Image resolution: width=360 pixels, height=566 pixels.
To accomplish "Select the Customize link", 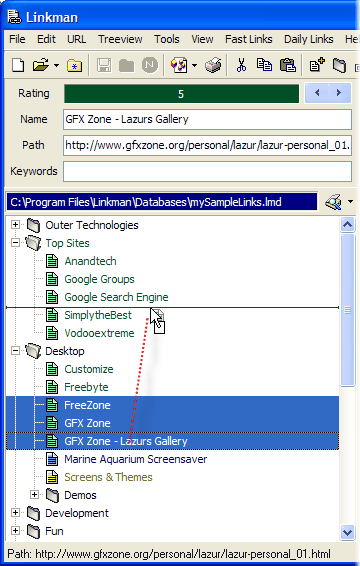I will pyautogui.click(x=89, y=369).
